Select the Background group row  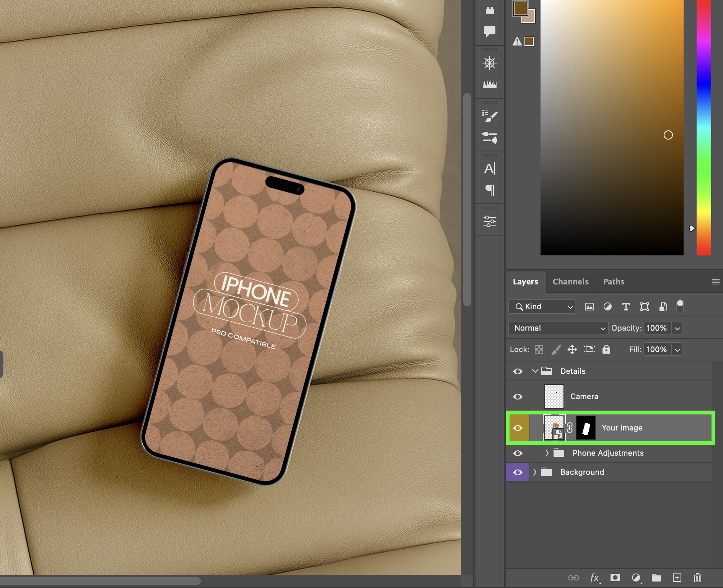(620, 472)
